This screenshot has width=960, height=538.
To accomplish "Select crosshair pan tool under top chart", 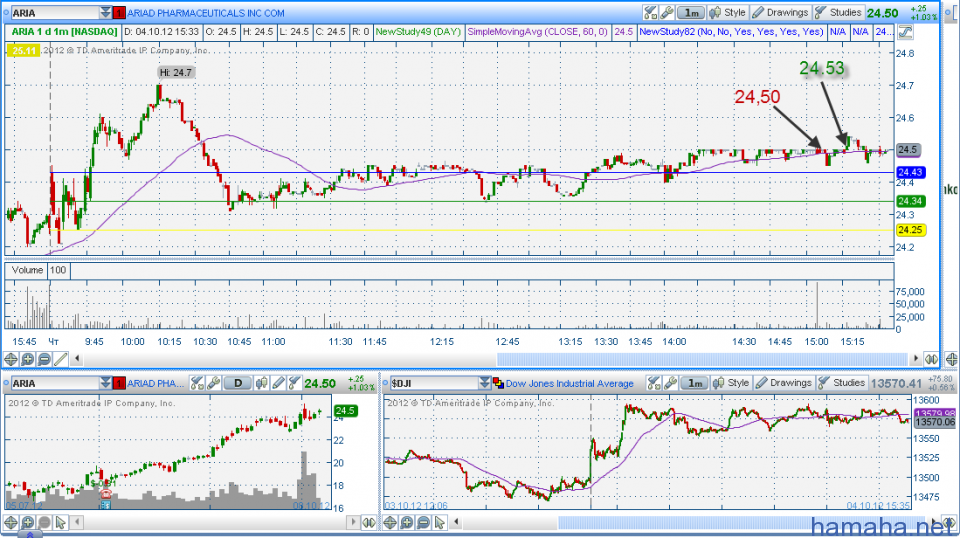I will pos(10,359).
